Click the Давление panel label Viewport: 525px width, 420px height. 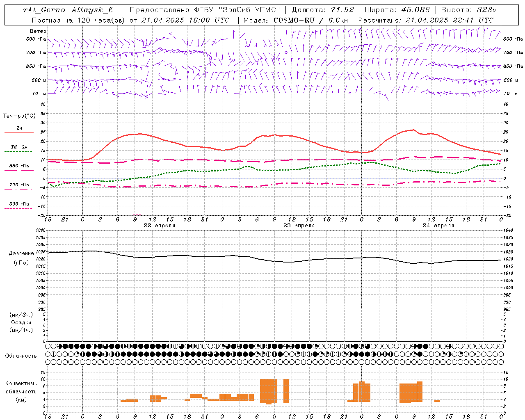(x=21, y=253)
